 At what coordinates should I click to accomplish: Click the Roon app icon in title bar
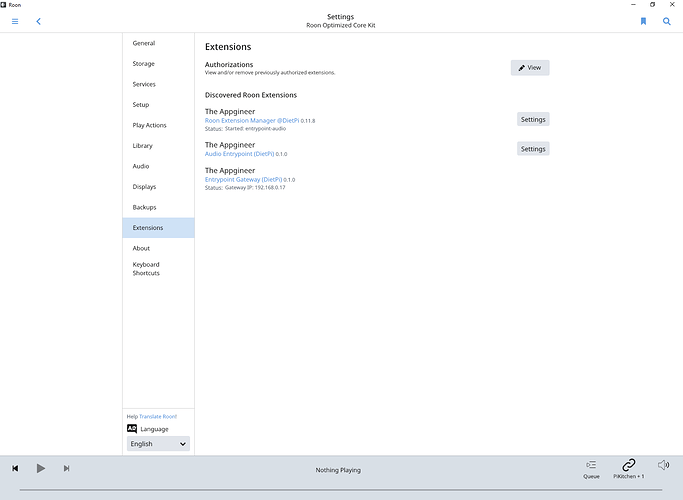coord(3,5)
